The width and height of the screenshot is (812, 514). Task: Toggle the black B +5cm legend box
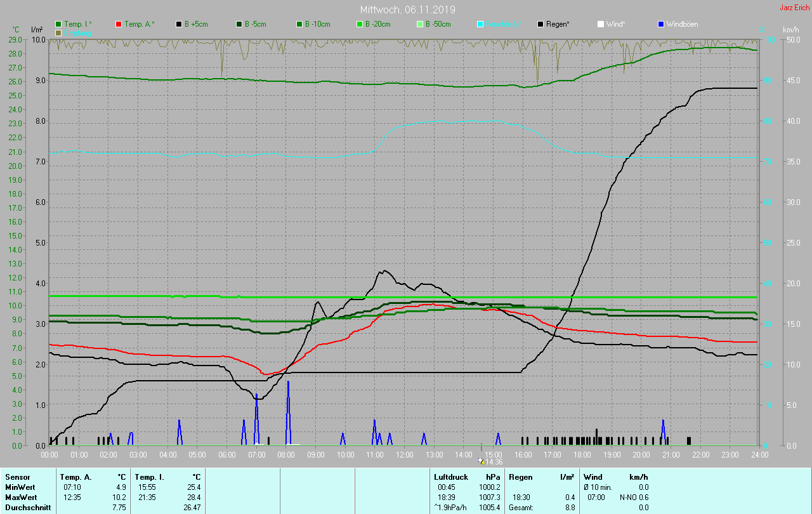[x=179, y=24]
